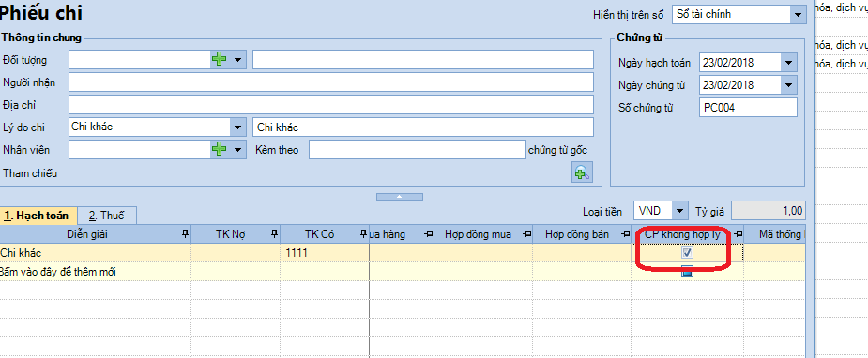
Task: Click the TK Có column header
Action: click(325, 234)
